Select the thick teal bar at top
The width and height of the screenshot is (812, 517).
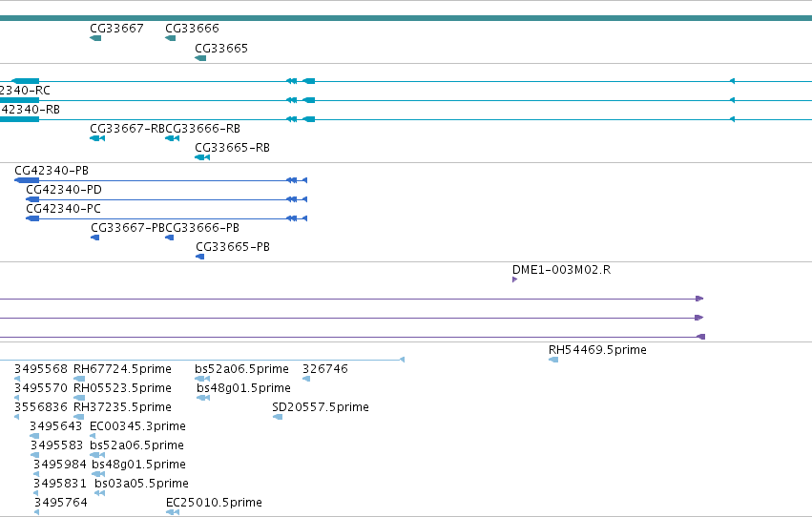tap(406, 18)
